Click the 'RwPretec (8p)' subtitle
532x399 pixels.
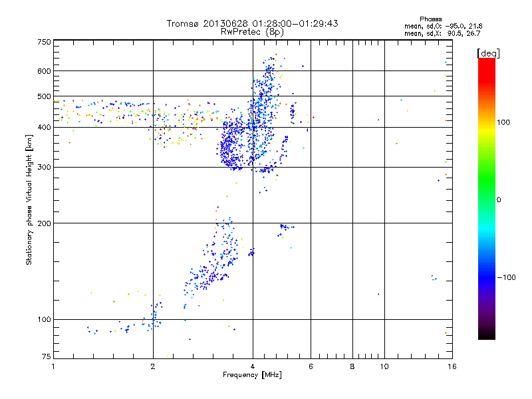coord(252,32)
